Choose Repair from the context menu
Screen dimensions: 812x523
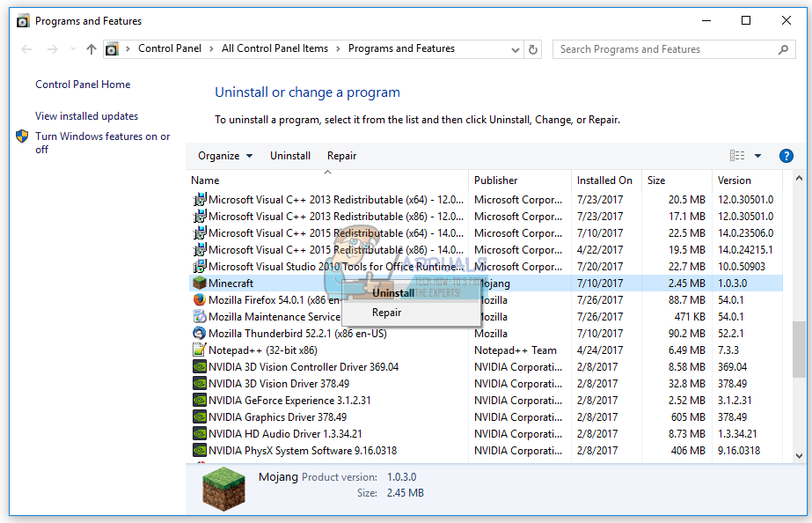click(x=386, y=312)
